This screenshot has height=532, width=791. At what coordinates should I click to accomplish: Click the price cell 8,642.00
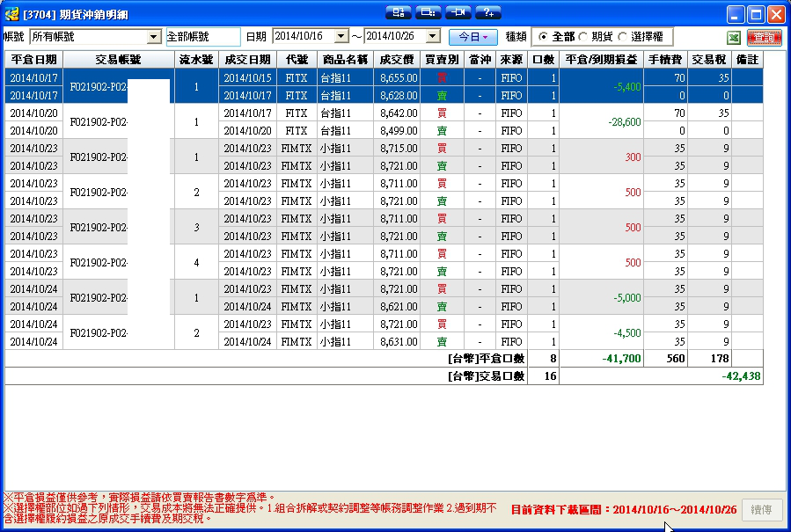point(399,113)
